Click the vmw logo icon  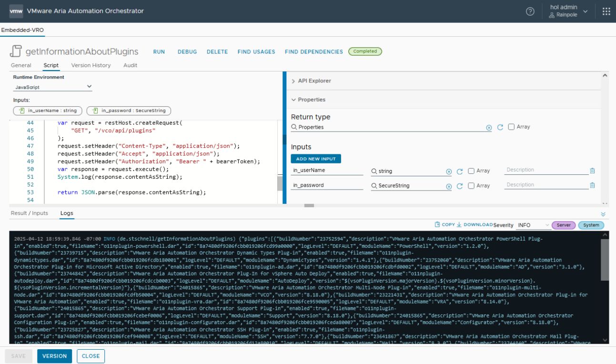pos(16,11)
